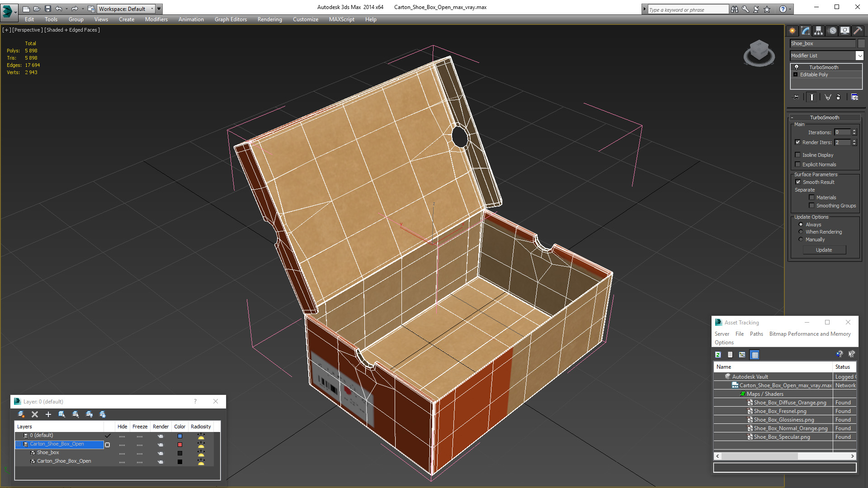The height and width of the screenshot is (488, 868).
Task: Click Create New Layer icon in Layer dialog
Action: point(21,414)
